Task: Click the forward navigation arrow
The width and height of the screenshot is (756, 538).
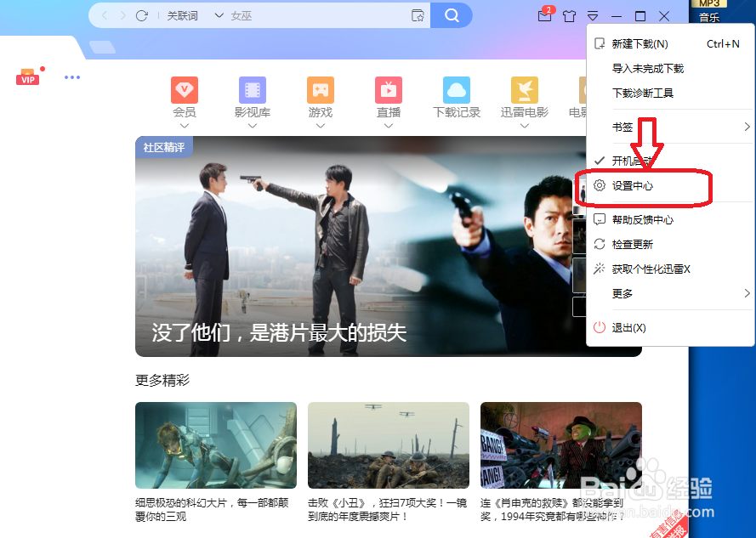Action: tap(122, 16)
